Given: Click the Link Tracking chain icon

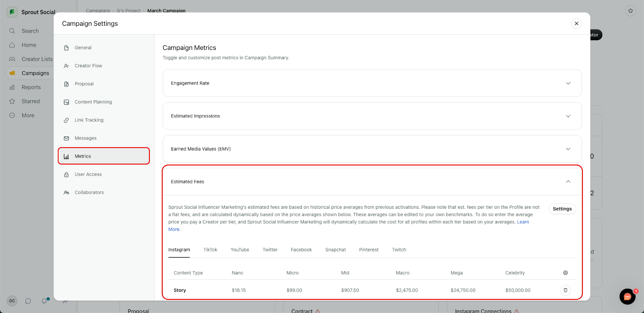Looking at the screenshot, I should 66,120.
